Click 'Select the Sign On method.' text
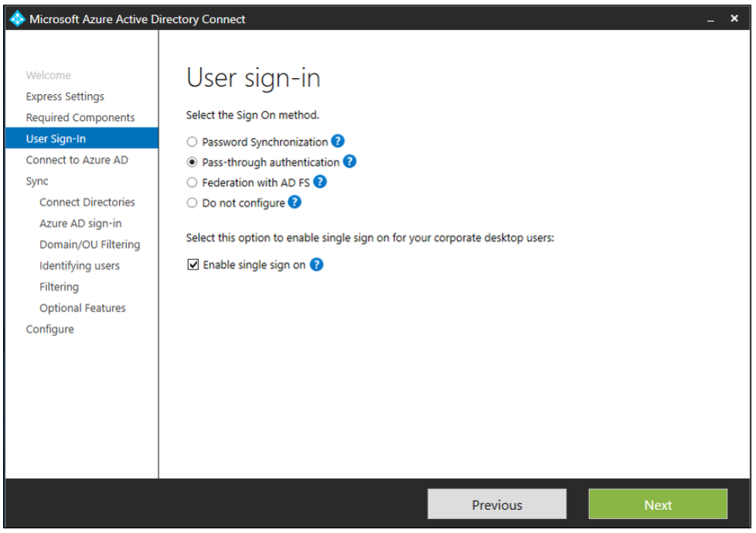 [x=253, y=115]
